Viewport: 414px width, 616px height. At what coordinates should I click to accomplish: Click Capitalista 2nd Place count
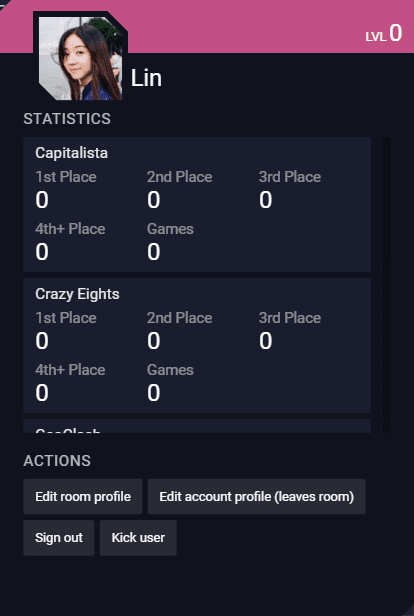coord(154,200)
